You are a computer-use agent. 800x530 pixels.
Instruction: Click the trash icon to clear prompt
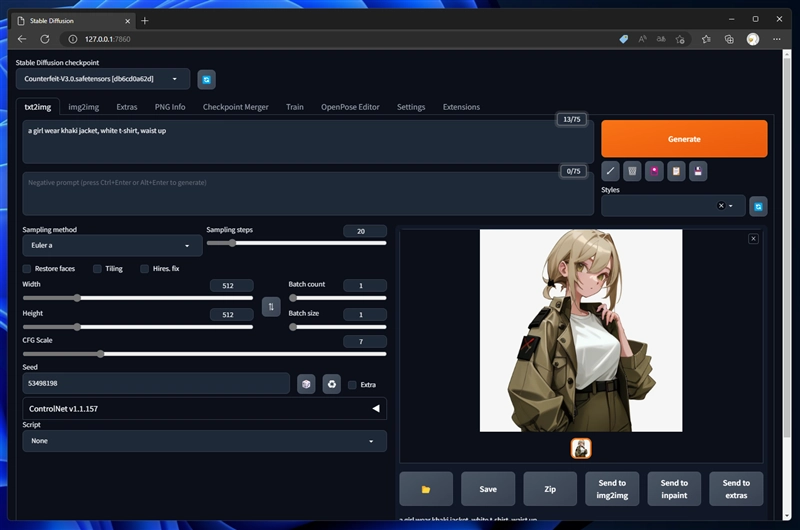pyautogui.click(x=632, y=171)
